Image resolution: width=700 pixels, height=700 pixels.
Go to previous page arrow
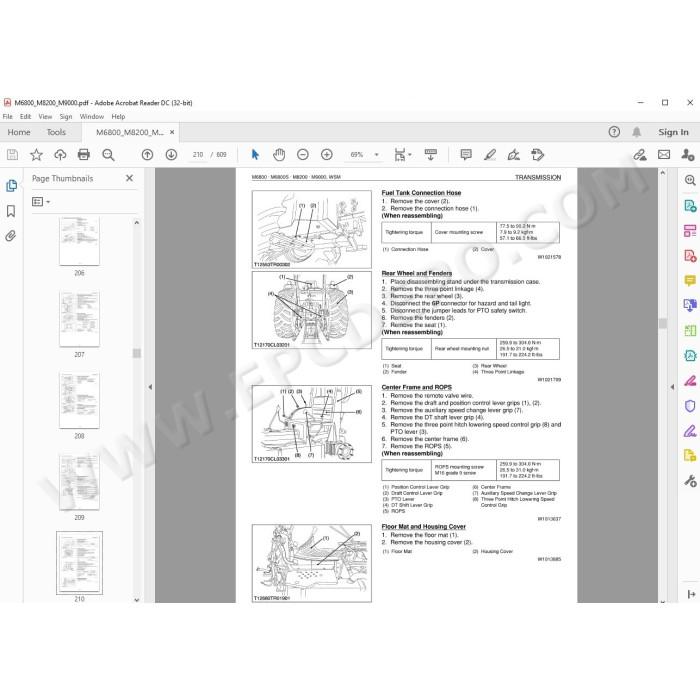147,155
